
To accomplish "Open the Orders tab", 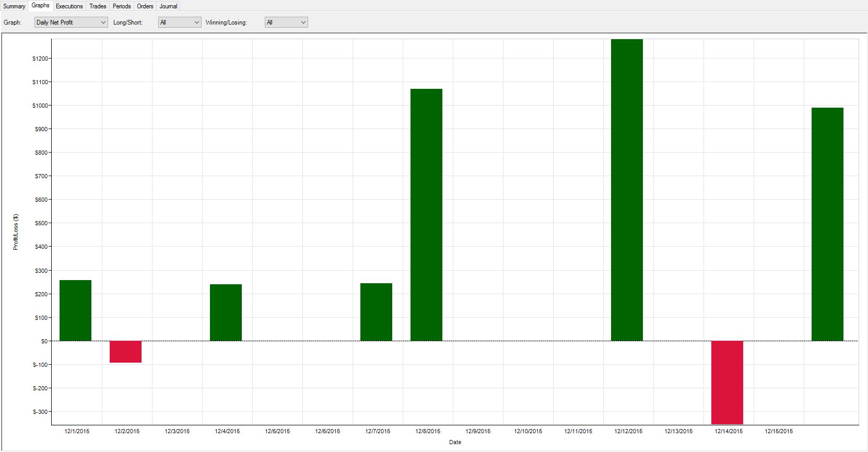I will (x=145, y=6).
